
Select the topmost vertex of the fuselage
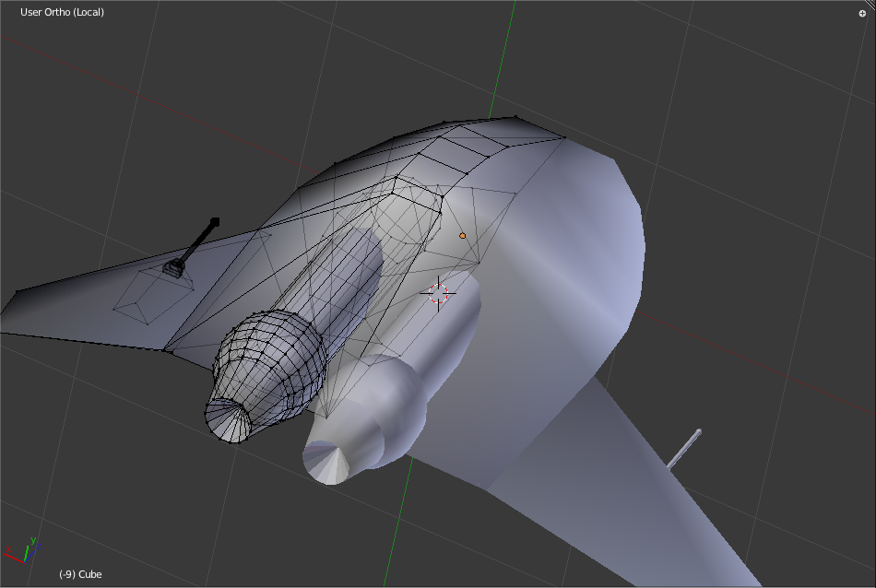click(x=515, y=117)
